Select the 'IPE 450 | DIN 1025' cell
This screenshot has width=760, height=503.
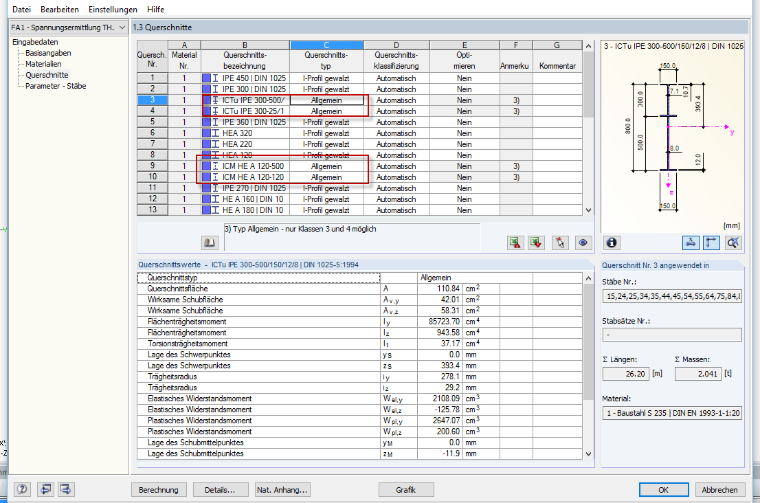tap(245, 78)
